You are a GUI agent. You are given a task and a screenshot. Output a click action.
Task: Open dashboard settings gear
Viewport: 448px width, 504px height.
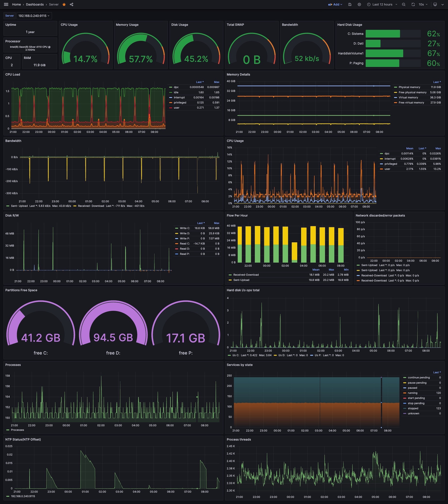pos(359,4)
